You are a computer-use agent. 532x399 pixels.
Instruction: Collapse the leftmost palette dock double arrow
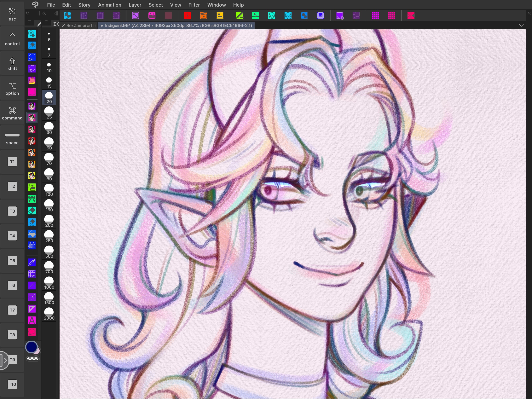pos(28,13)
